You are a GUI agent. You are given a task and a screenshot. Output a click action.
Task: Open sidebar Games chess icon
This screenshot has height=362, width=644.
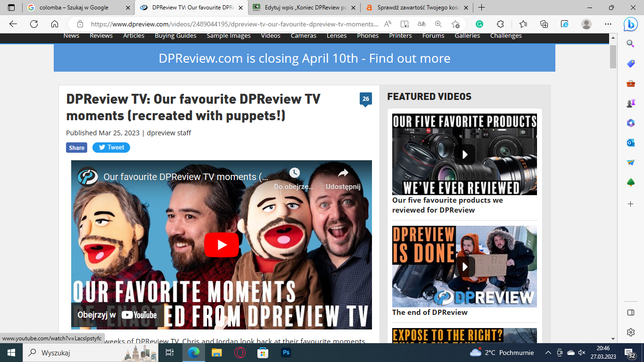pos(630,103)
